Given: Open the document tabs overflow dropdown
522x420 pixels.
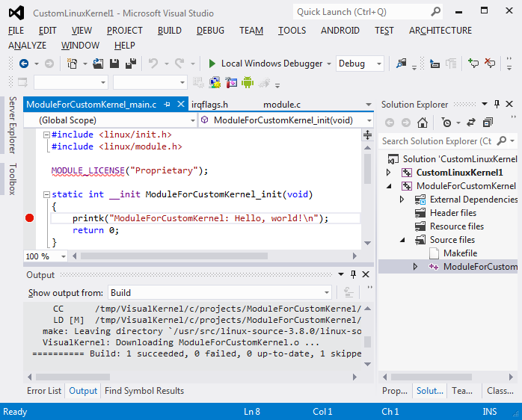Looking at the screenshot, I should (x=368, y=105).
